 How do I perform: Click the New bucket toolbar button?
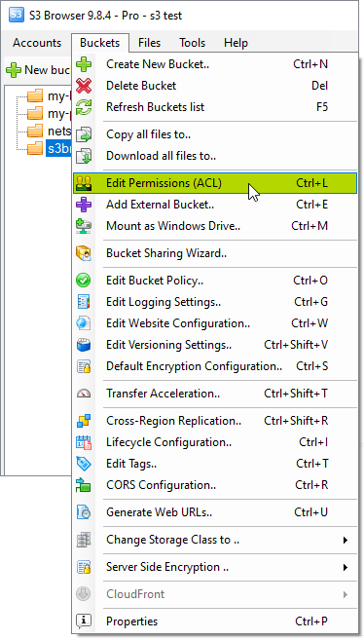38,70
